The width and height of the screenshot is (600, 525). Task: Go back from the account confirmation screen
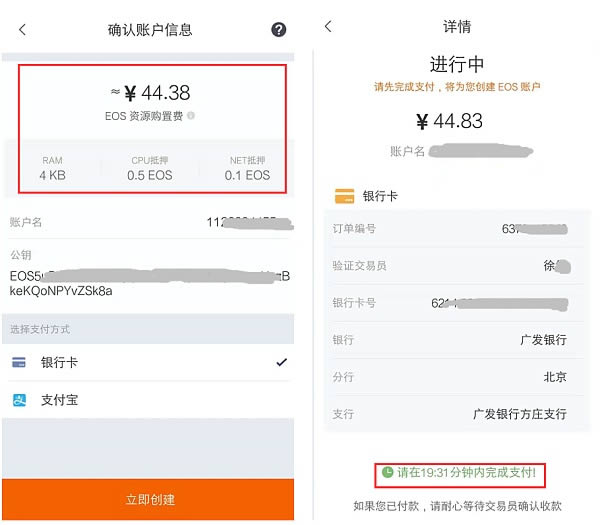[23, 30]
